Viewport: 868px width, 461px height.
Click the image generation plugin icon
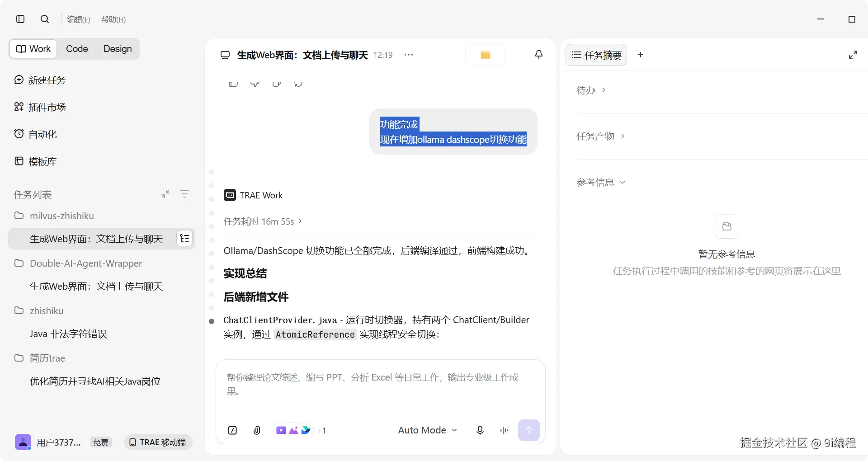pos(293,430)
